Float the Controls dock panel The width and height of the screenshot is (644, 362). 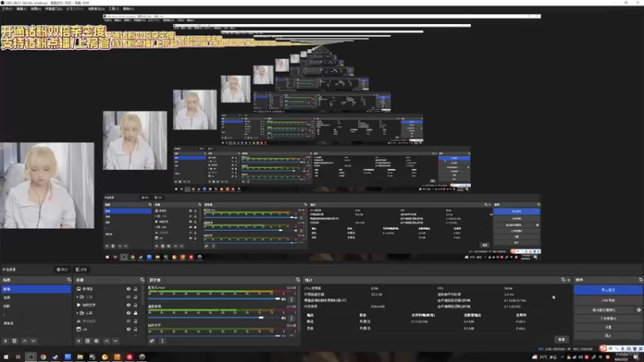pos(640,280)
